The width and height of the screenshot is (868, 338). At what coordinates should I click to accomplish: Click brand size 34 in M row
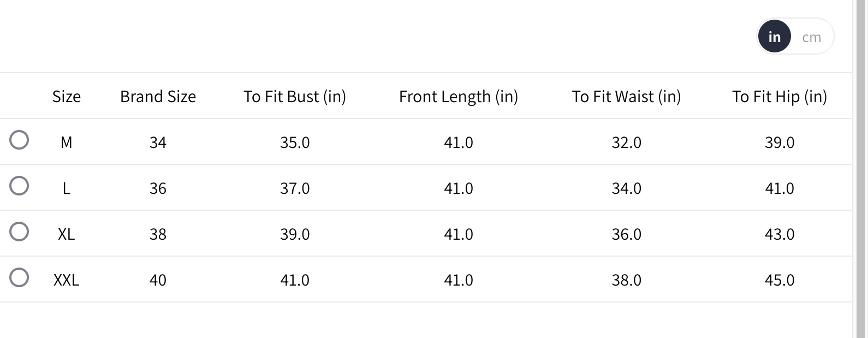tap(158, 143)
